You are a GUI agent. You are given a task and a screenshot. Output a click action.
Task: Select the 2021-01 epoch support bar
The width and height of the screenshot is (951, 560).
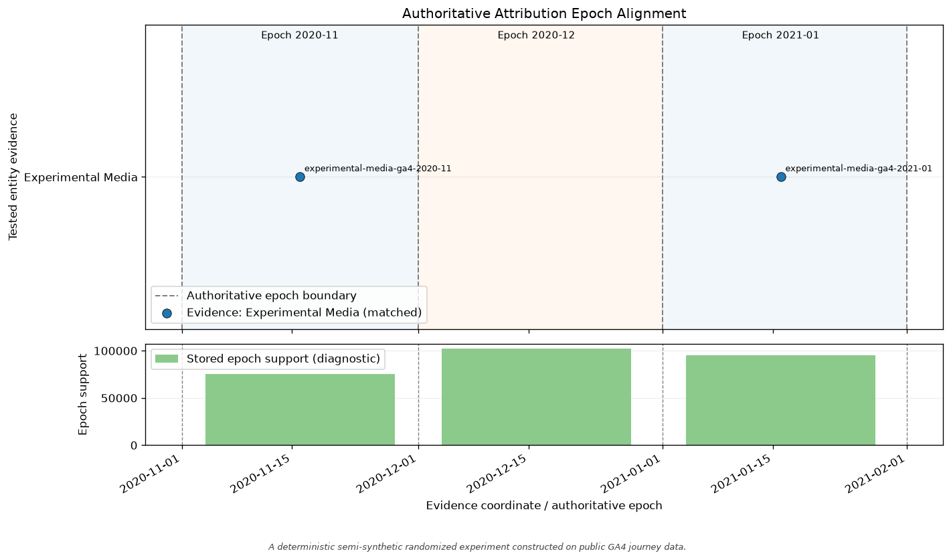(x=780, y=400)
